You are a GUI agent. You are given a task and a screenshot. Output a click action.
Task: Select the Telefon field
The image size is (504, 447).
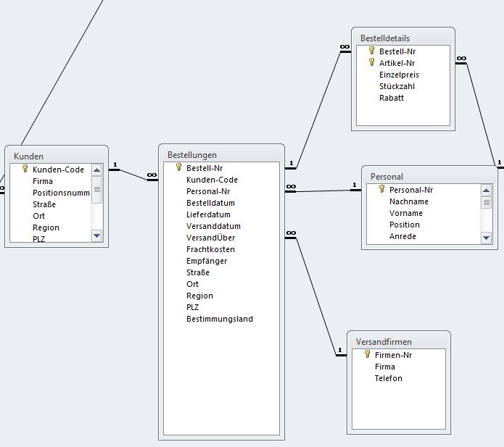388,378
